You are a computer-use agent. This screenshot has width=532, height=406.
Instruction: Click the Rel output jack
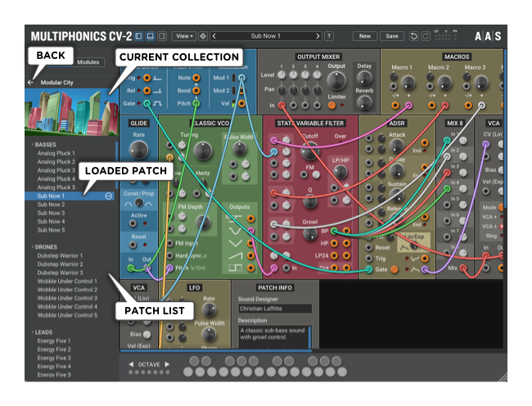click(147, 91)
